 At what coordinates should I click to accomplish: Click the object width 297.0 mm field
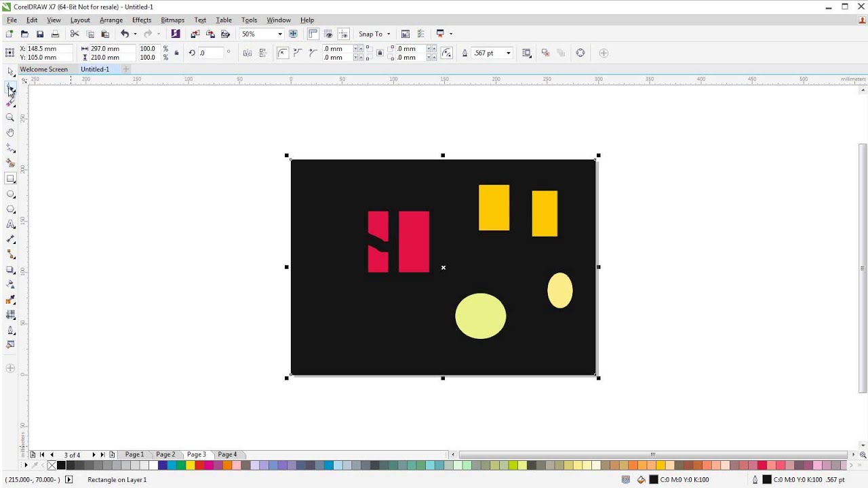coord(113,49)
